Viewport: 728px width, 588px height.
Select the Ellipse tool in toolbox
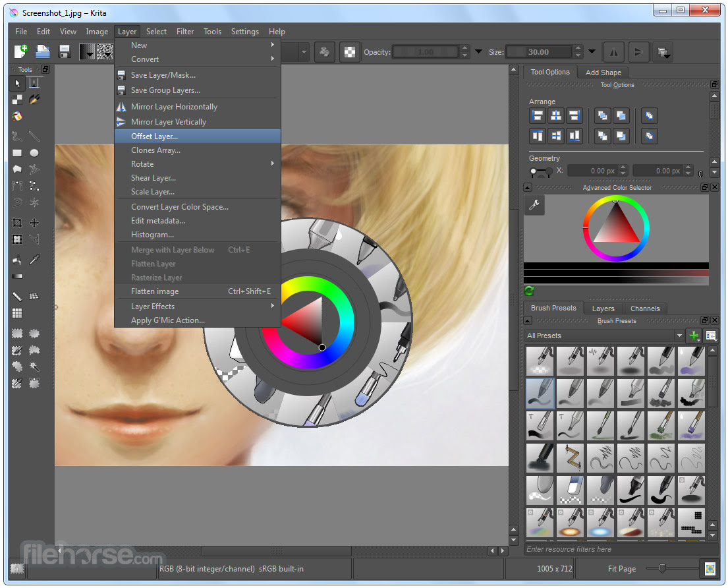[34, 153]
